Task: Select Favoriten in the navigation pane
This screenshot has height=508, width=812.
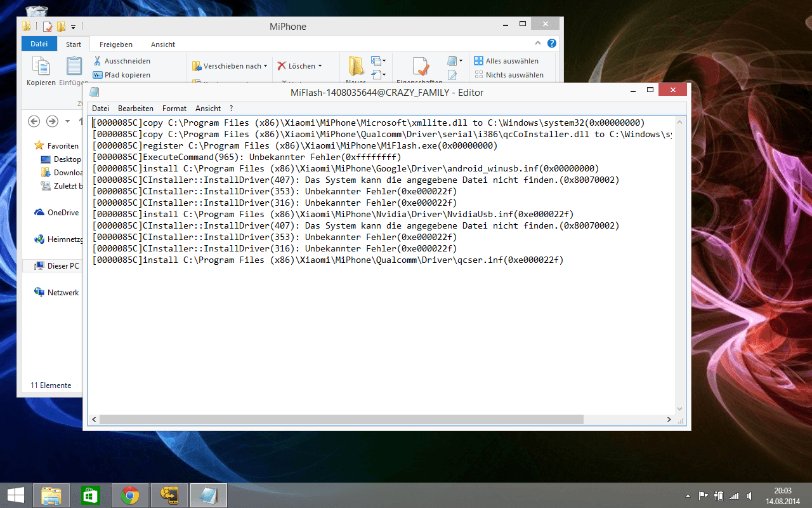Action: point(57,145)
